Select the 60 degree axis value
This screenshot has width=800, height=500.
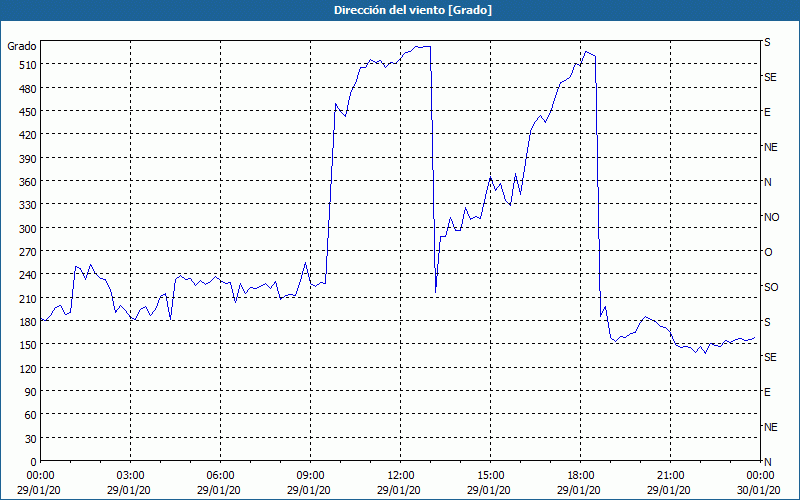coord(31,415)
